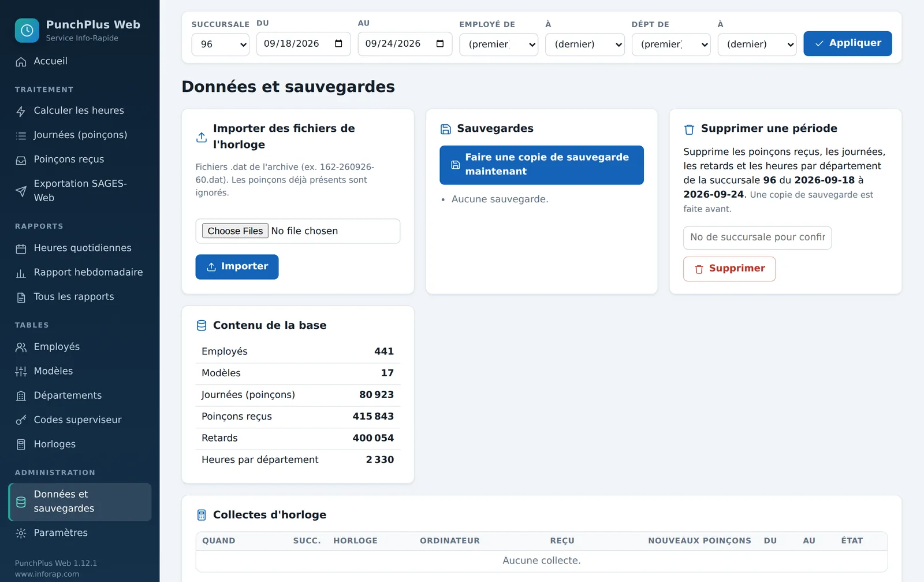Click the clock device icon beside Horloges
Viewport: 924px width, 582px height.
tap(21, 444)
